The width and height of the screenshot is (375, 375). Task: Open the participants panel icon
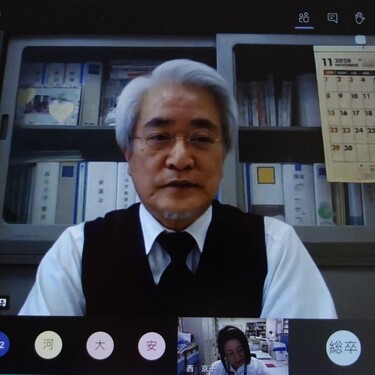pos(304,17)
